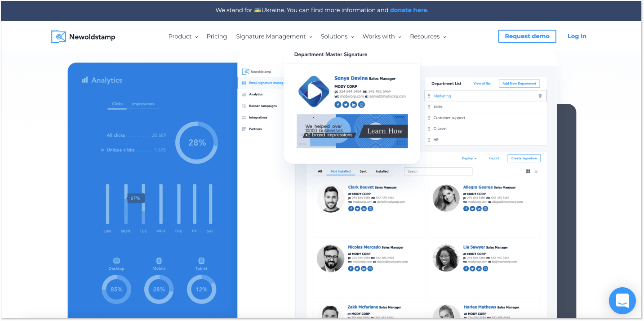This screenshot has width=644, height=321.
Task: Select the Not Installed tab
Action: [x=341, y=171]
